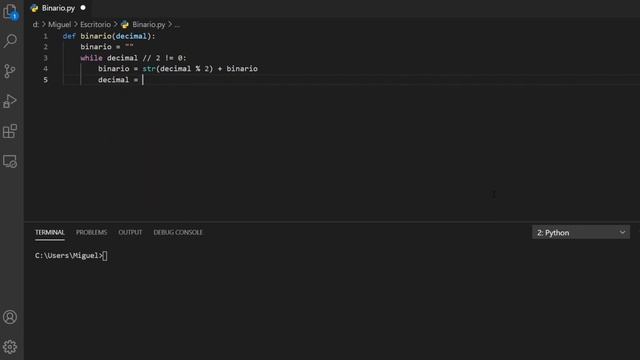Open the Run and Debug view icon

[x=10, y=101]
